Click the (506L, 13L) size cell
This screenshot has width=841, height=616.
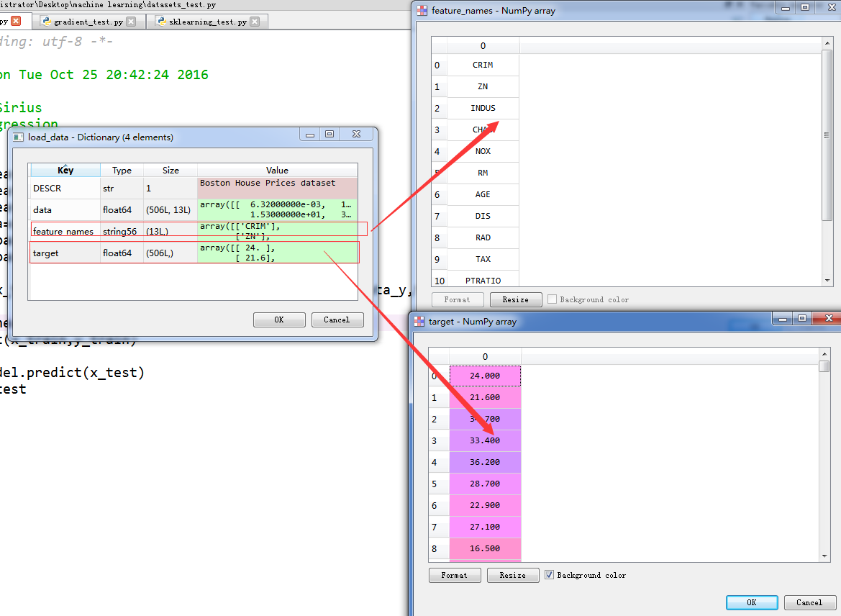coord(170,210)
